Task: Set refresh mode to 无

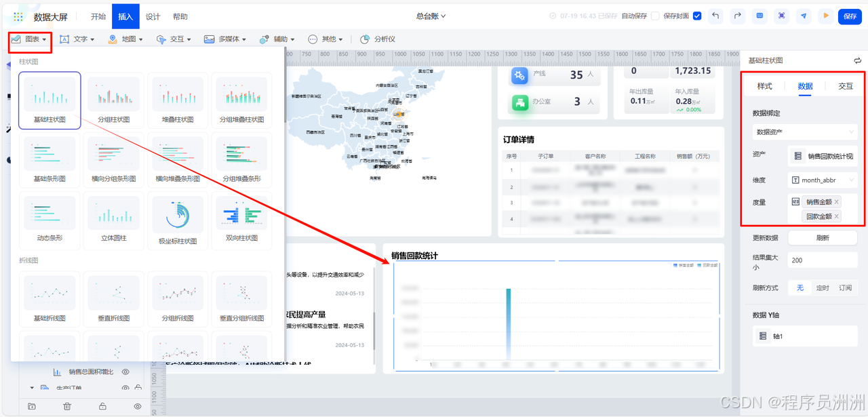Action: tap(800, 287)
